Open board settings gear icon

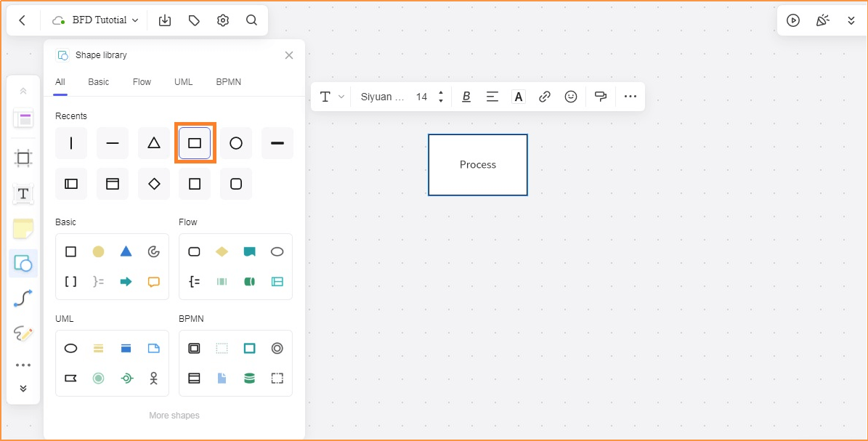click(223, 20)
